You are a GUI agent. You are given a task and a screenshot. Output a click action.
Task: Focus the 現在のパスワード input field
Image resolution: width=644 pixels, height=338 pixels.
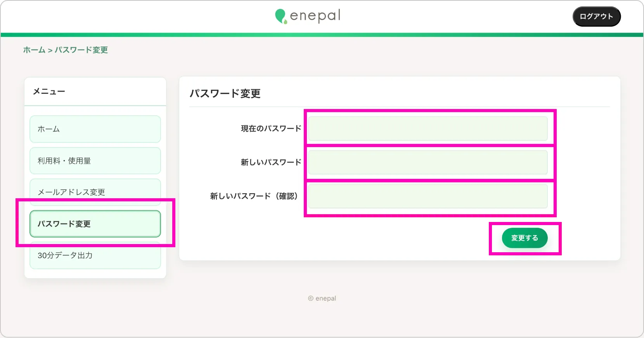point(428,128)
